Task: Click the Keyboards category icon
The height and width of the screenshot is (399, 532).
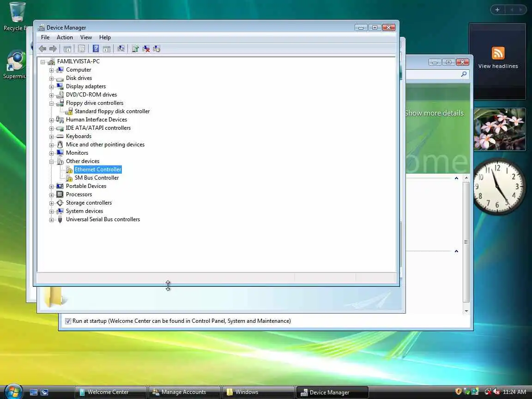Action: [x=60, y=136]
